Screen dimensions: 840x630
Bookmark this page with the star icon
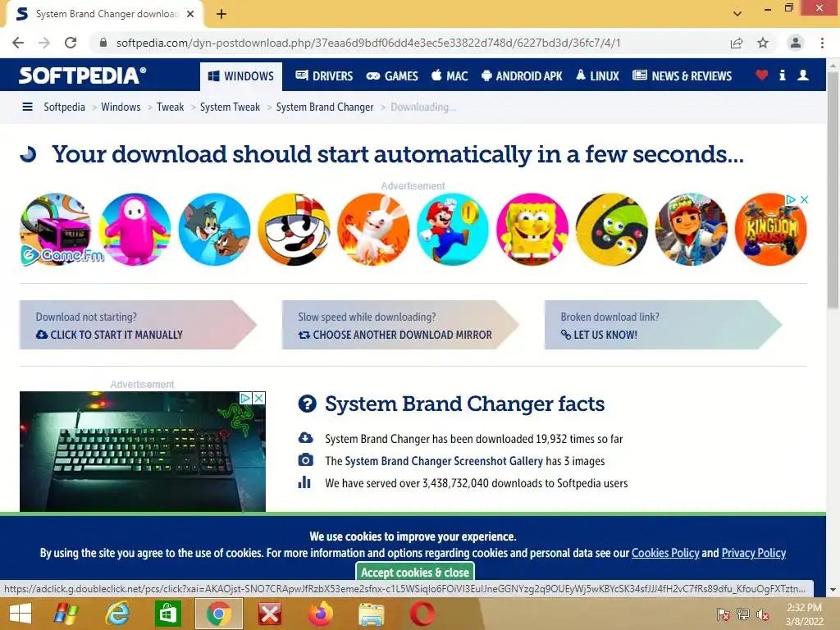(x=763, y=43)
